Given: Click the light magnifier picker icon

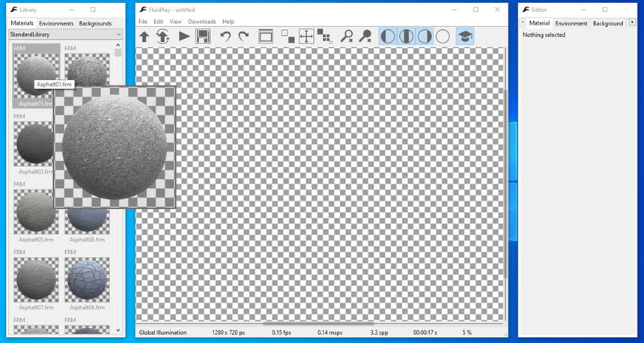Looking at the screenshot, I should [x=347, y=37].
